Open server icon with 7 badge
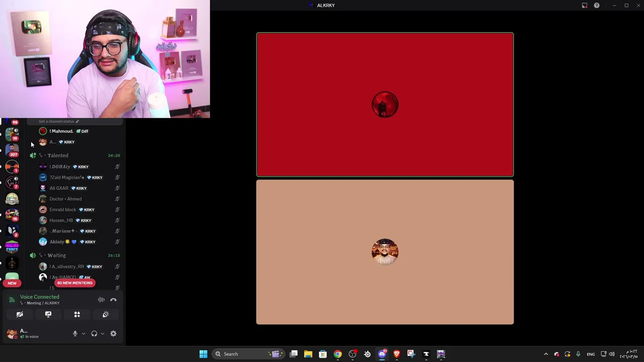The height and width of the screenshot is (362, 644). [12, 183]
